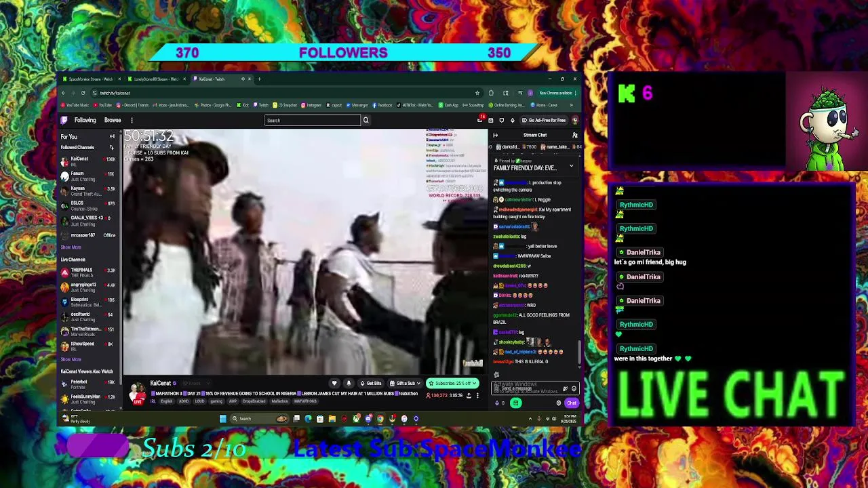Click the magnifier search button
The height and width of the screenshot is (488, 868).
366,120
